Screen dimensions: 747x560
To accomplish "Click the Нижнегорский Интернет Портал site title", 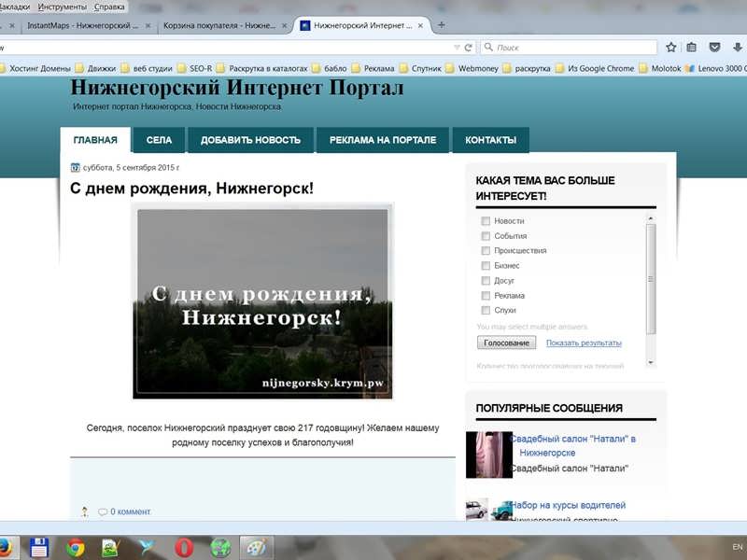I will 237,88.
